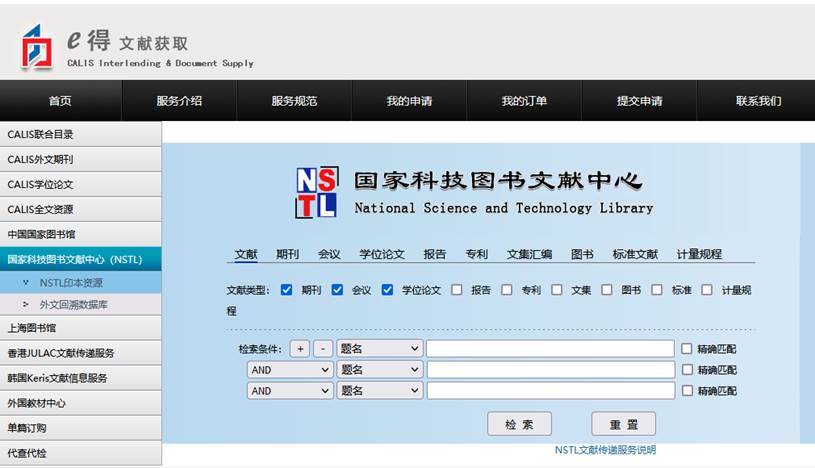Switch to the 文献 search tab
815x468 pixels.
[x=246, y=254]
